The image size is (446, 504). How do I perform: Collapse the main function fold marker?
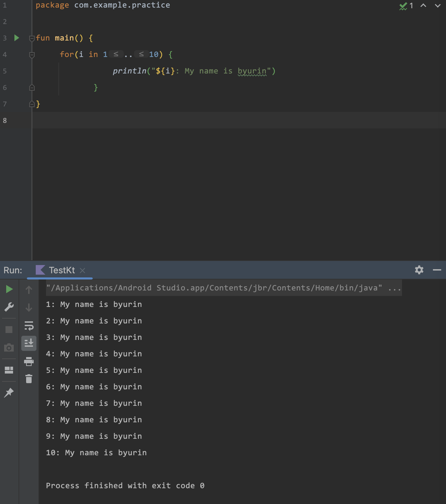coord(32,38)
